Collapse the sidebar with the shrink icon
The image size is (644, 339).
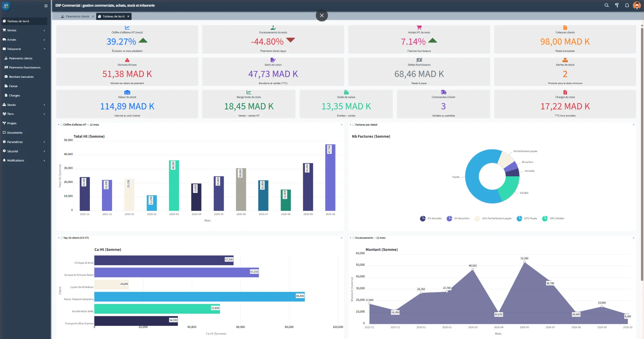(46, 6)
